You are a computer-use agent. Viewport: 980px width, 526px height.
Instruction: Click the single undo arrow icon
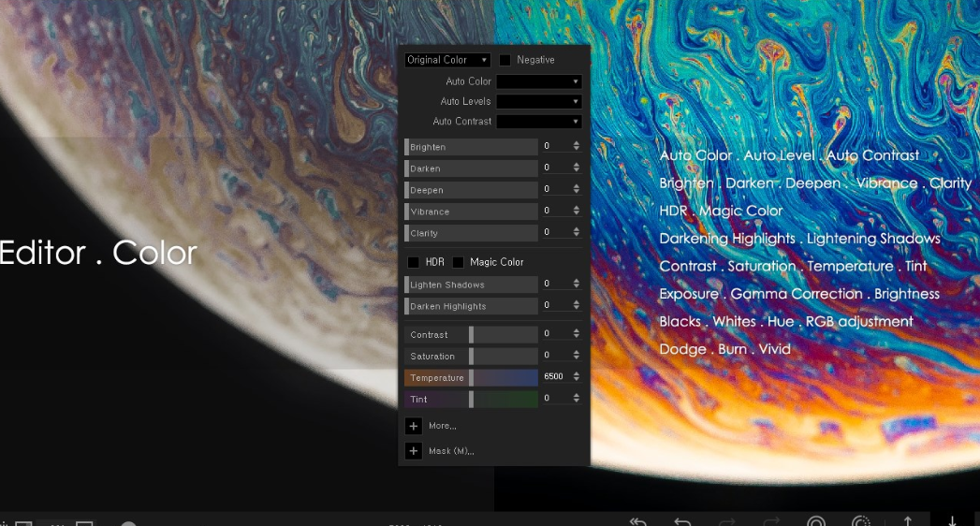(682, 521)
